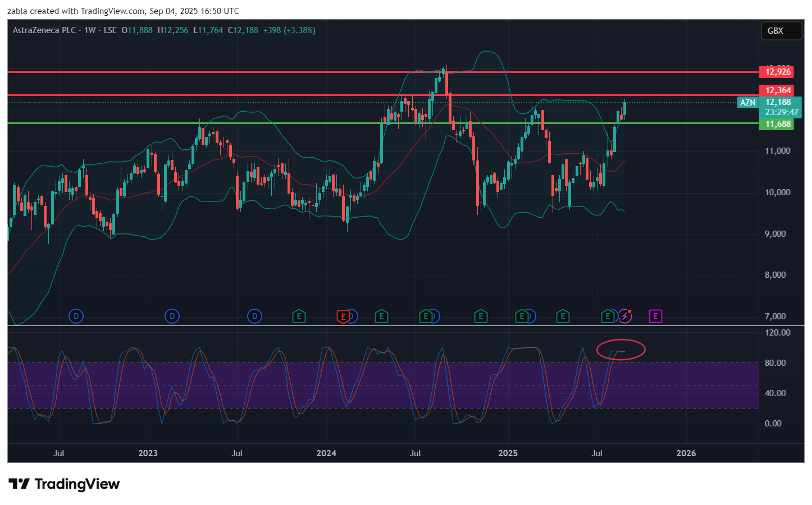Click the 120.00 oscillator axis label
This screenshot has width=812, height=505.
tap(778, 332)
